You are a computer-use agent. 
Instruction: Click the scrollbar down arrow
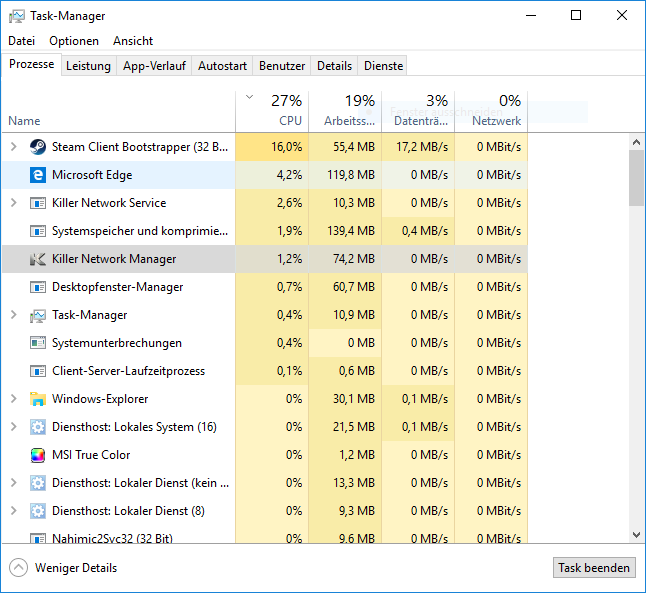(x=636, y=535)
